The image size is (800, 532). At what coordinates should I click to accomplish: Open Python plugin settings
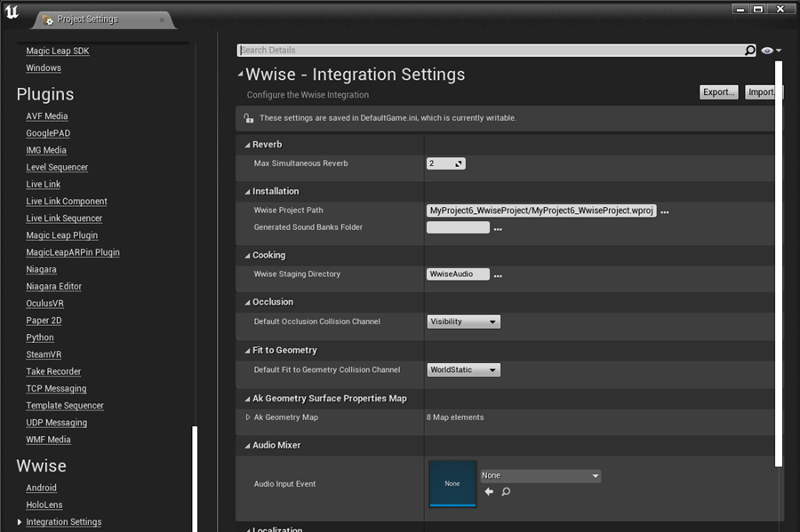pyautogui.click(x=40, y=337)
